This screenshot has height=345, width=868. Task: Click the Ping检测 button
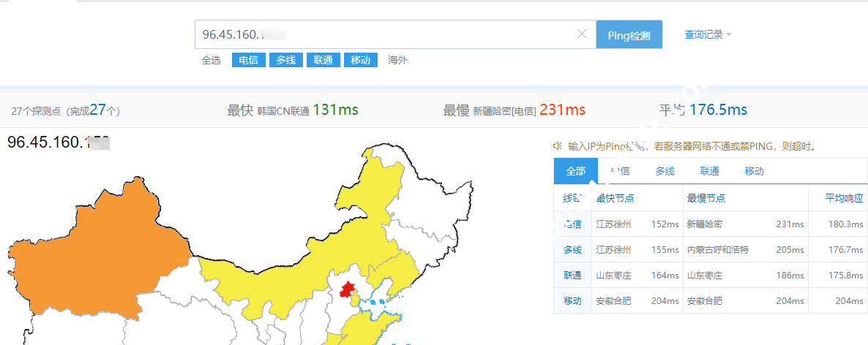coord(629,35)
